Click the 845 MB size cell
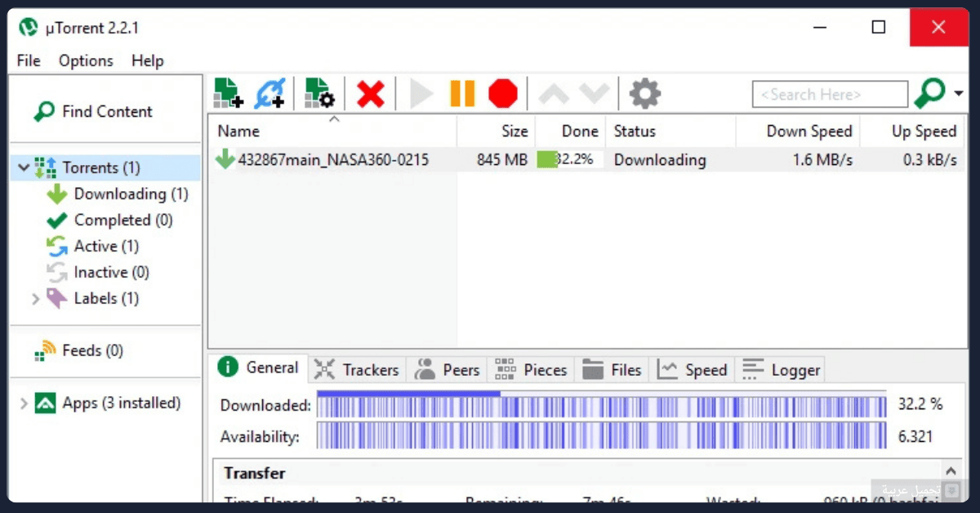The height and width of the screenshot is (513, 980). pos(502,159)
